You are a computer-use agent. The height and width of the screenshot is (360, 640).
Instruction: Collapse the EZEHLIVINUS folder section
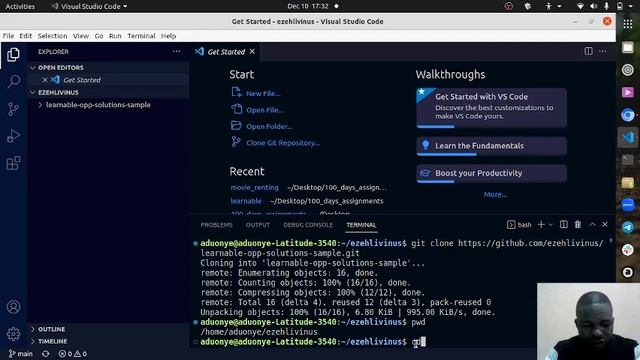(109, 93)
